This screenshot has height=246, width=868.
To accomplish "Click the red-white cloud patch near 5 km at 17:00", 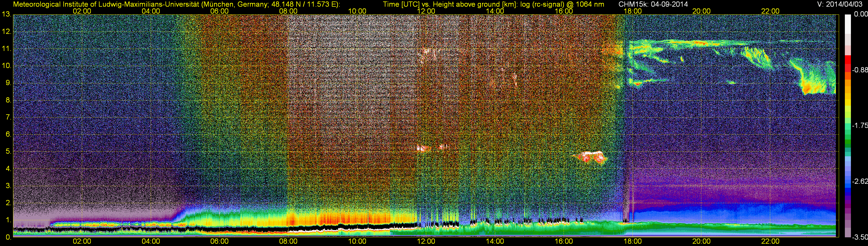I will click(x=590, y=157).
